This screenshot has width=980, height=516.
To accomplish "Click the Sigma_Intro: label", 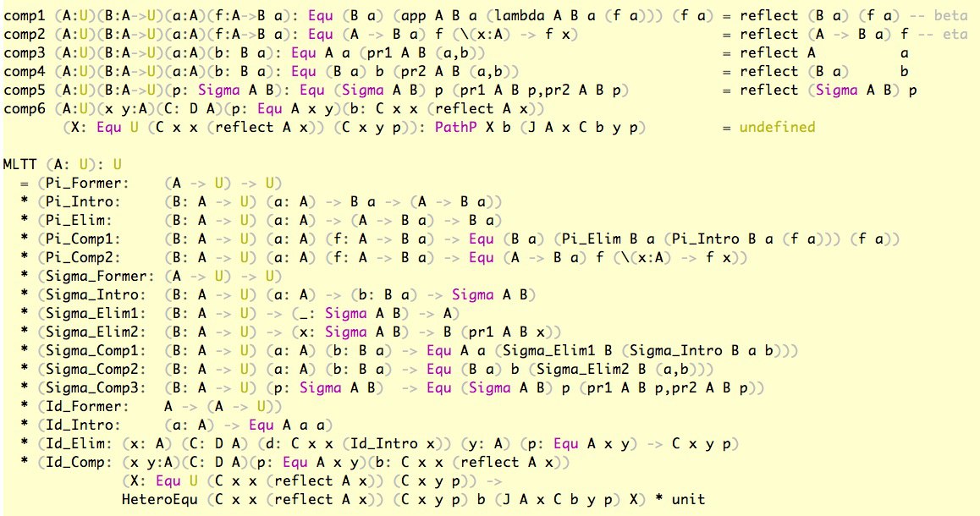I will click(x=96, y=295).
